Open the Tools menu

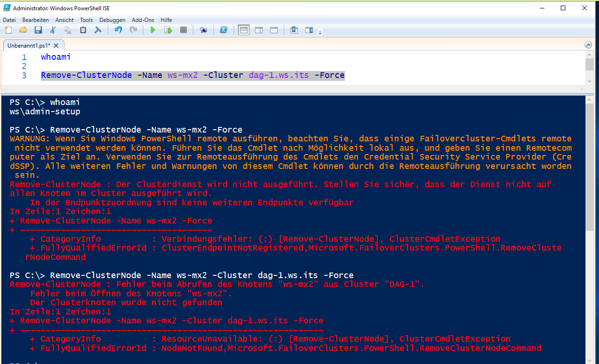[x=86, y=20]
